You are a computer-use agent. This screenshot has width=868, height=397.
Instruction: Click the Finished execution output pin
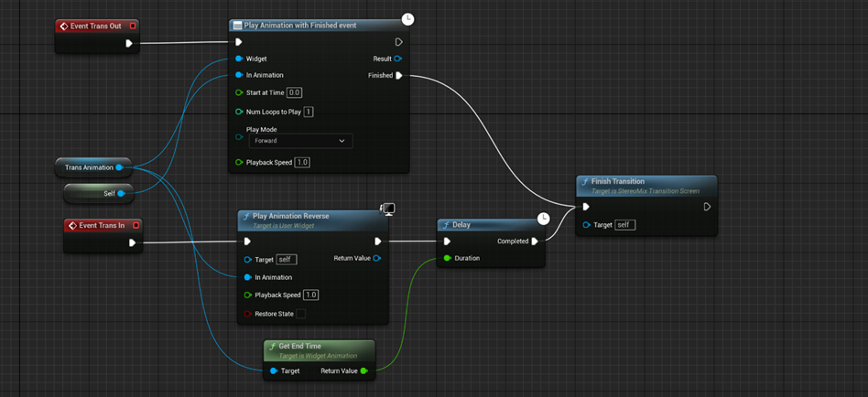click(x=398, y=76)
